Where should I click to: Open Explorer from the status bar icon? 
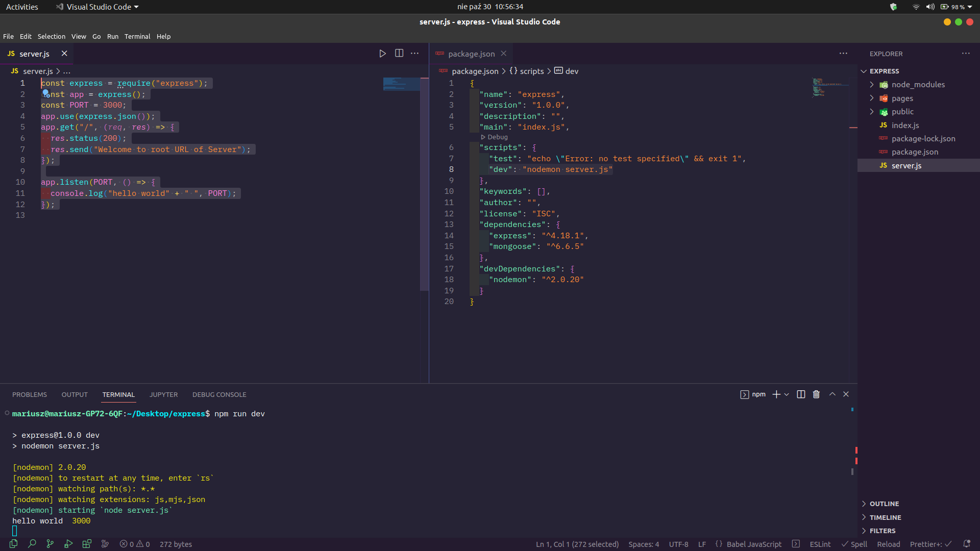[x=14, y=544]
